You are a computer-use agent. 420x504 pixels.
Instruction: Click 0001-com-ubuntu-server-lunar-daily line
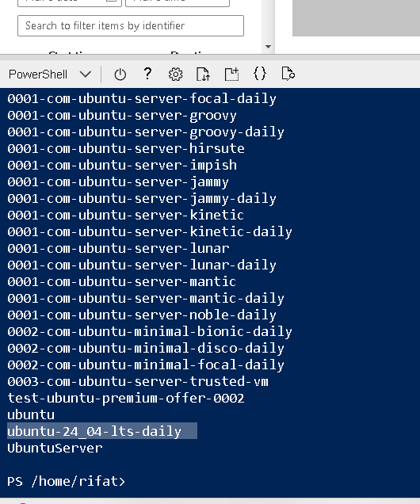click(x=142, y=265)
